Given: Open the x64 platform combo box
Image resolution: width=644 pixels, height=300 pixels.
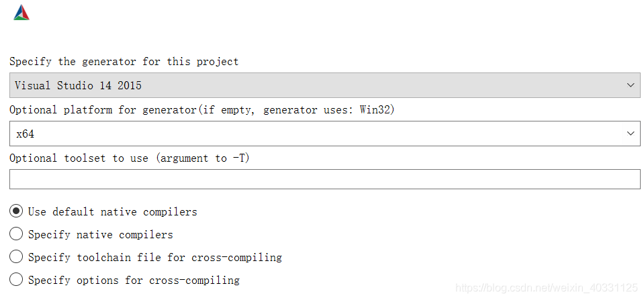Looking at the screenshot, I should pos(324,134).
